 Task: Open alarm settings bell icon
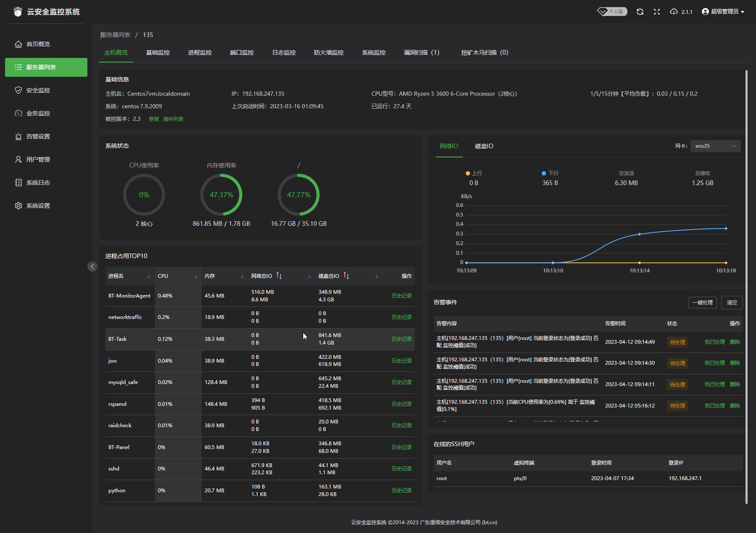(18, 136)
